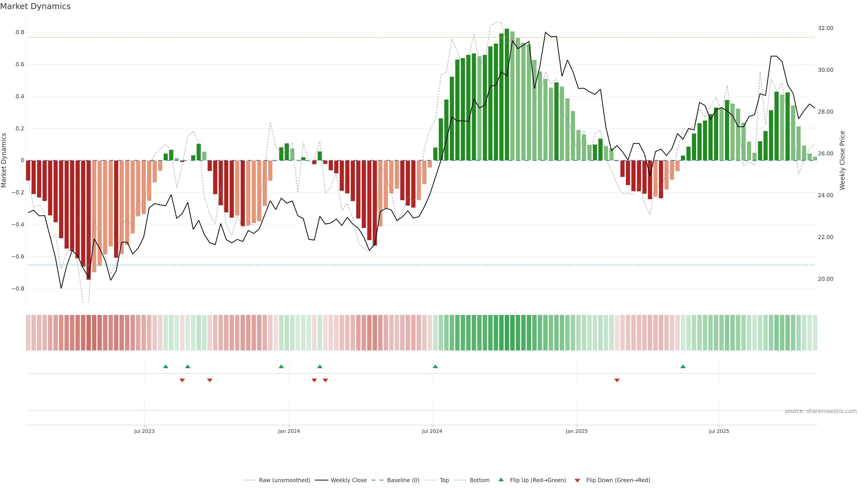Click the Jan 2024 x-axis label
Screen dimensions: 868x488
click(x=289, y=431)
